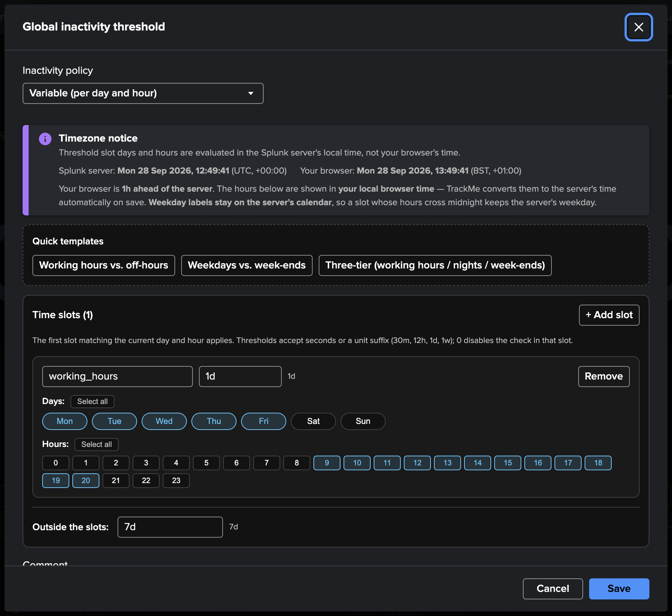Toggle Fri day chip

click(x=264, y=421)
